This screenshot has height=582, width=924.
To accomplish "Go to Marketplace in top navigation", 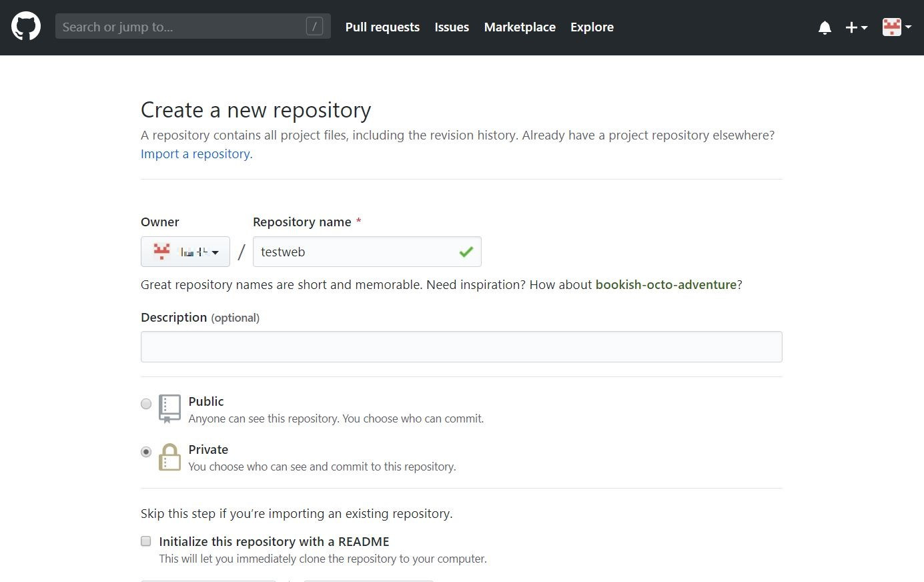I will 520,27.
